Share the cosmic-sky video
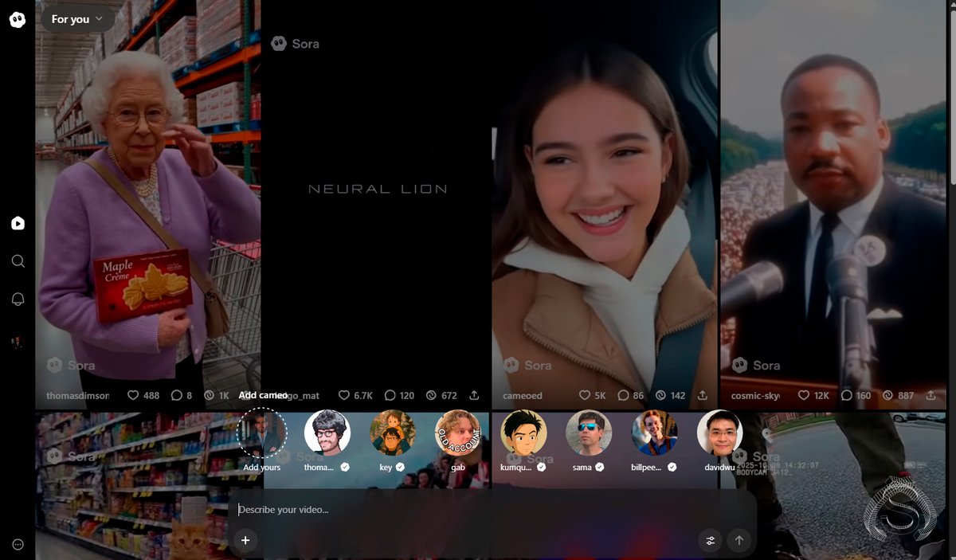956x560 pixels. [x=931, y=395]
